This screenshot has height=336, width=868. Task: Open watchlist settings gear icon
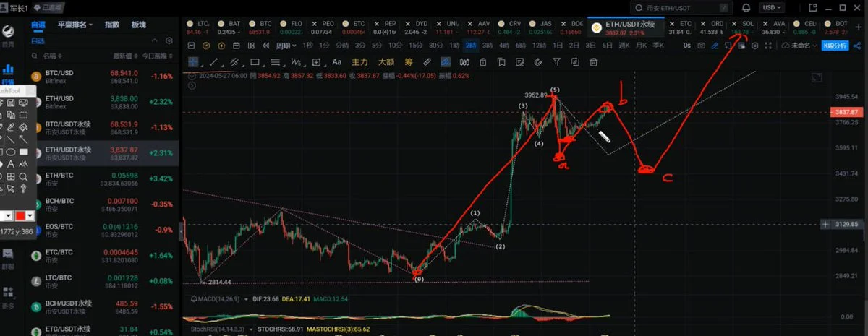click(169, 40)
